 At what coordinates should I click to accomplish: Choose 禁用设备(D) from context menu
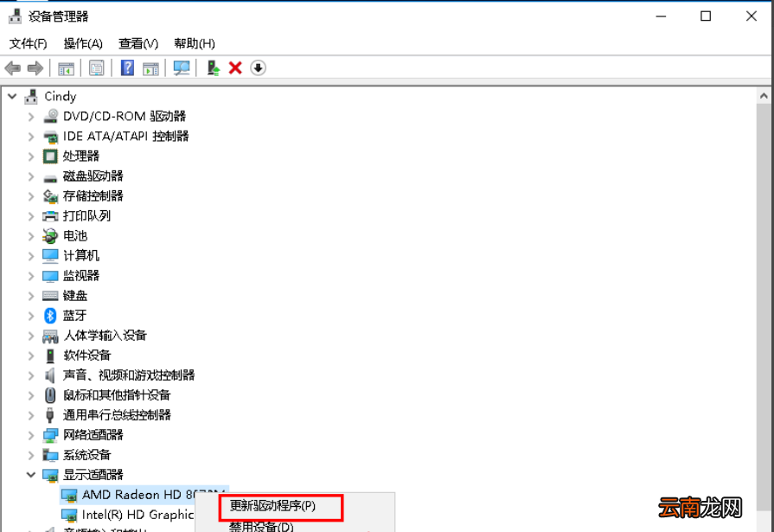click(x=261, y=527)
